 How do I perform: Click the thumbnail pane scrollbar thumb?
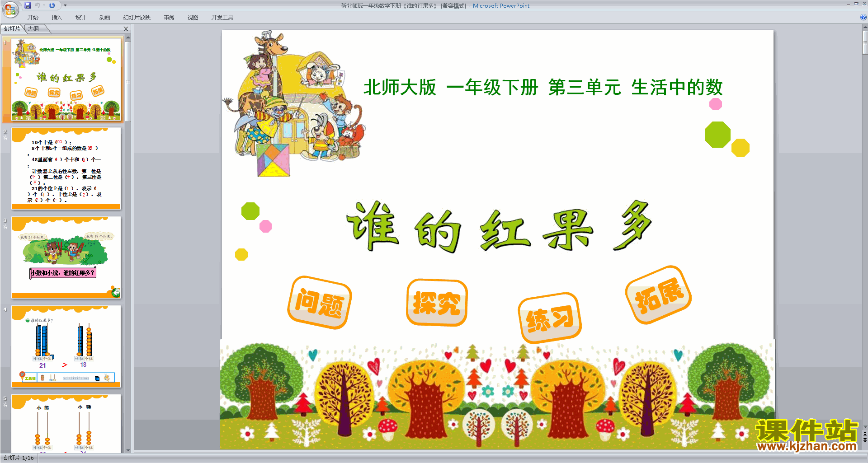tap(128, 81)
